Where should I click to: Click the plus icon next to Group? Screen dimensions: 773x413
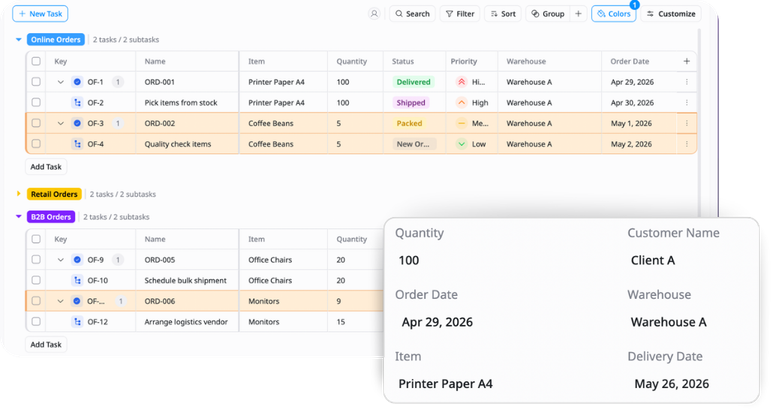[578, 14]
